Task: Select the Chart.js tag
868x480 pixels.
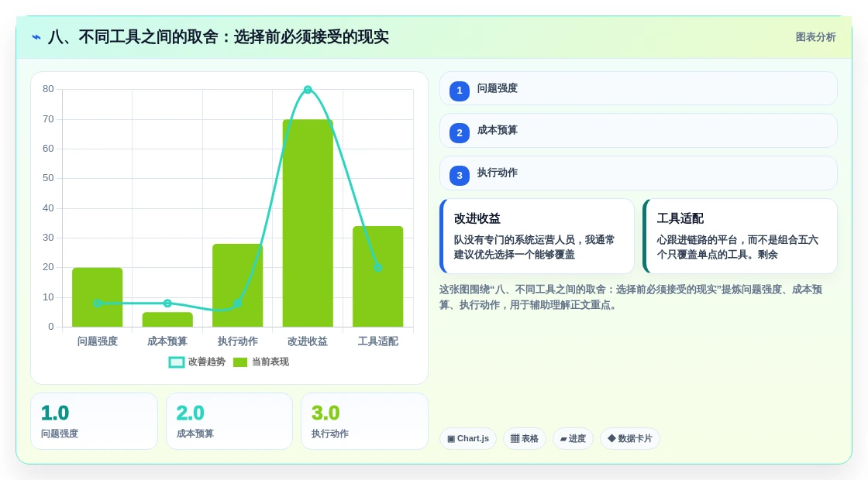Action: (468, 438)
